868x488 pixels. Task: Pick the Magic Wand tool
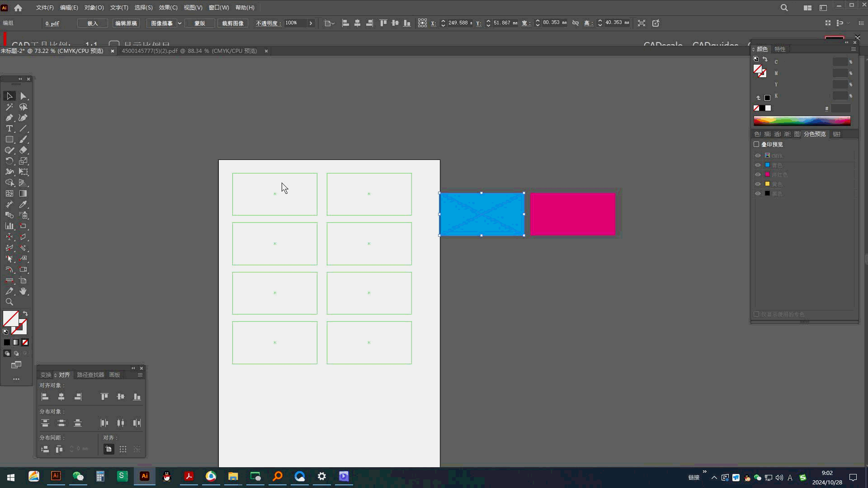click(x=9, y=107)
